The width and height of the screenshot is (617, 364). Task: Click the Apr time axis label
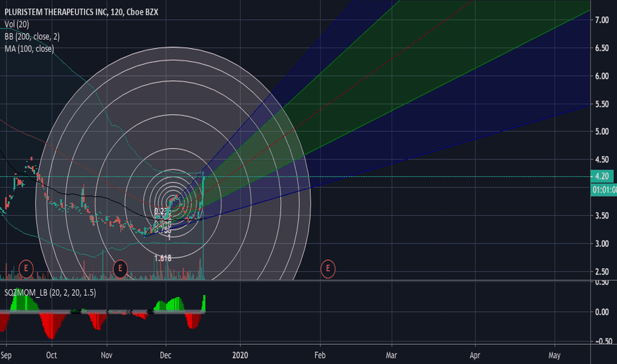coord(475,355)
